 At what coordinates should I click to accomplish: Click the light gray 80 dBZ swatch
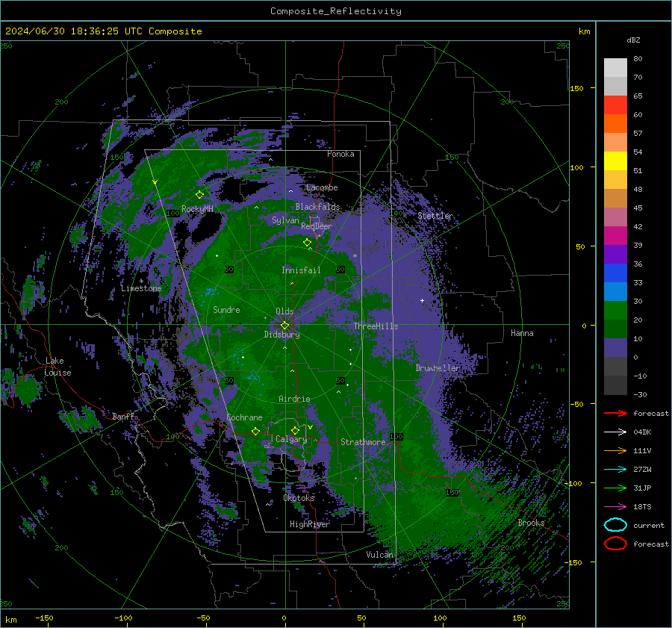[x=615, y=67]
